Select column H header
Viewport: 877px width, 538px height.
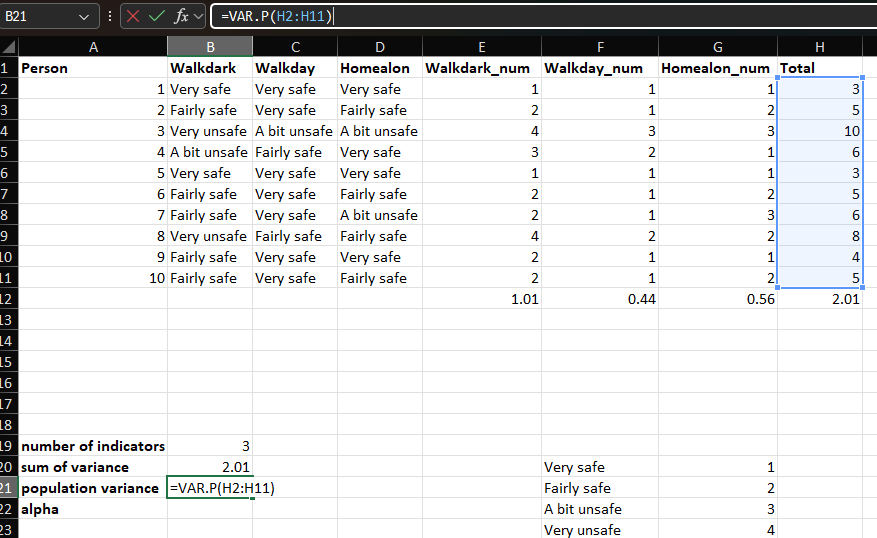pos(820,47)
